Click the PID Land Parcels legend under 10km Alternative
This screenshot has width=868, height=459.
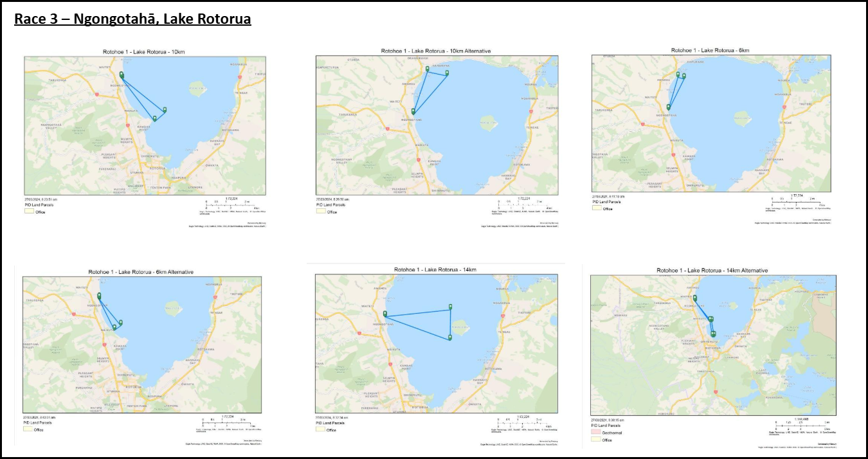[330, 204]
